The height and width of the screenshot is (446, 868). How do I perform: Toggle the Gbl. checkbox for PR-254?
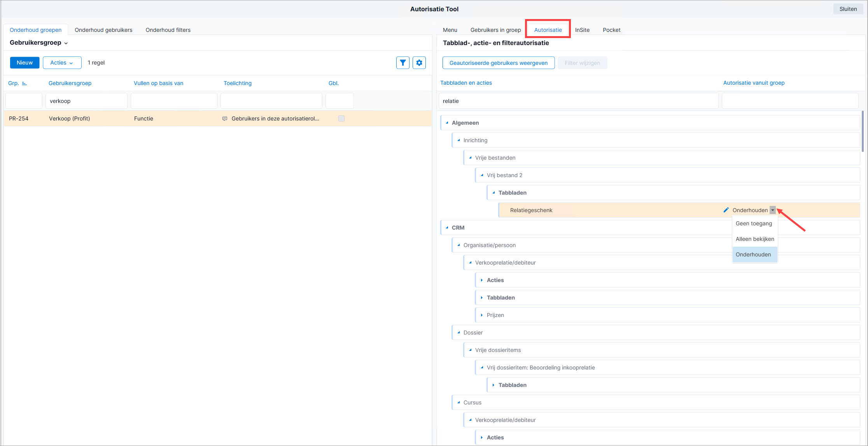(341, 118)
